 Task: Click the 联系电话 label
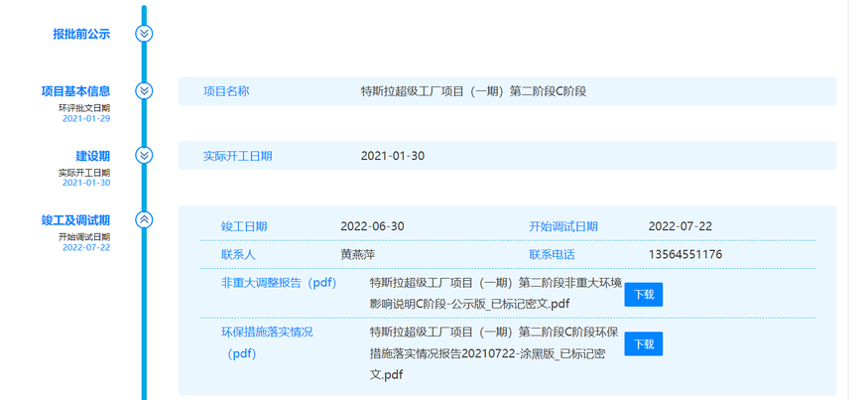coord(552,254)
